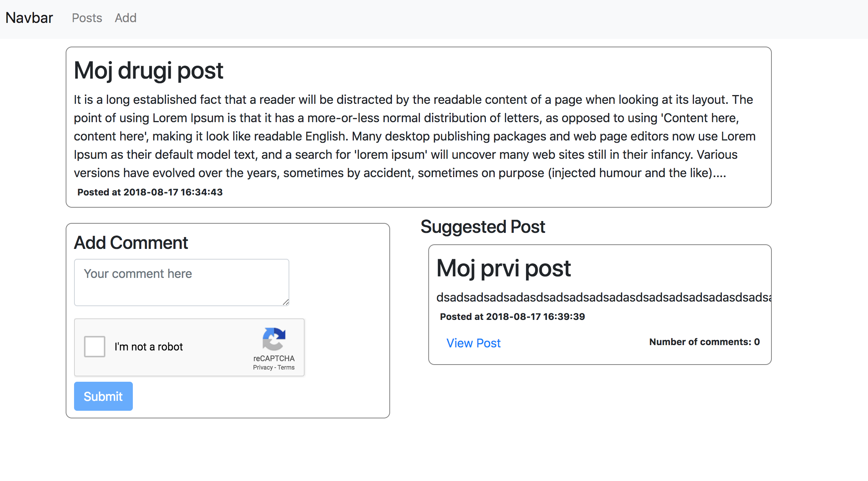The image size is (868, 481).
Task: Click the reCAPTCHA Terms link
Action: 286,367
